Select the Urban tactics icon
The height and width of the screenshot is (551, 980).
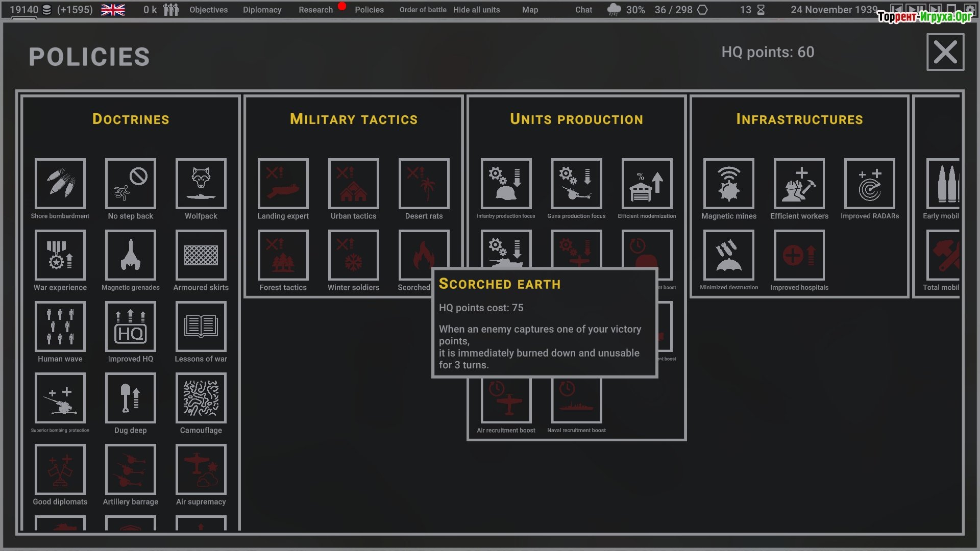[353, 184]
